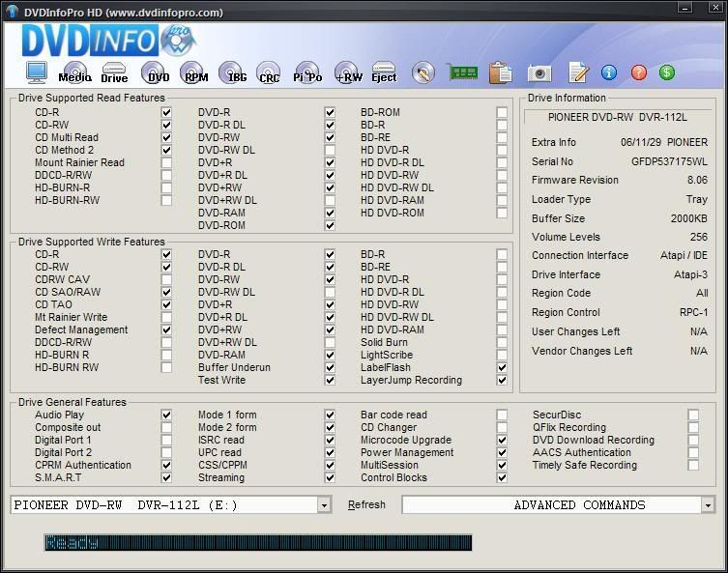Open the IBG graph tool

click(x=233, y=72)
